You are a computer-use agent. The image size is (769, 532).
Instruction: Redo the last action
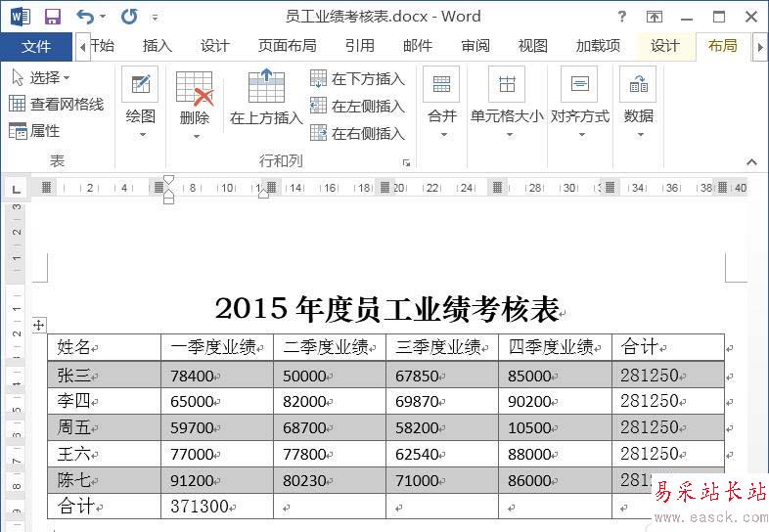[x=129, y=18]
